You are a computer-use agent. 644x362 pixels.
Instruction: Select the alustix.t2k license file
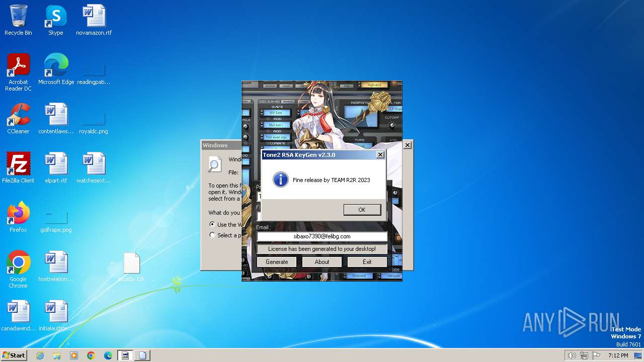pyautogui.click(x=131, y=266)
